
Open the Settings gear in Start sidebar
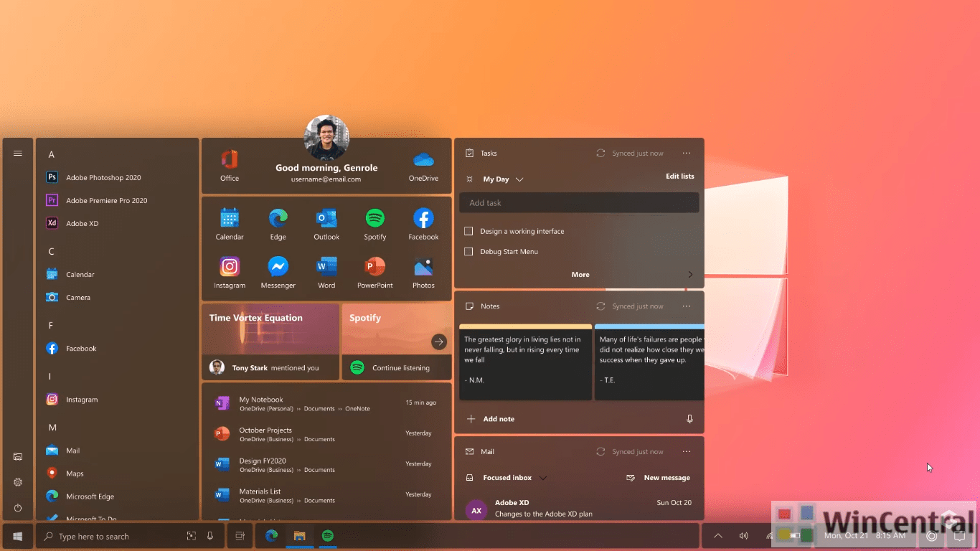click(18, 482)
